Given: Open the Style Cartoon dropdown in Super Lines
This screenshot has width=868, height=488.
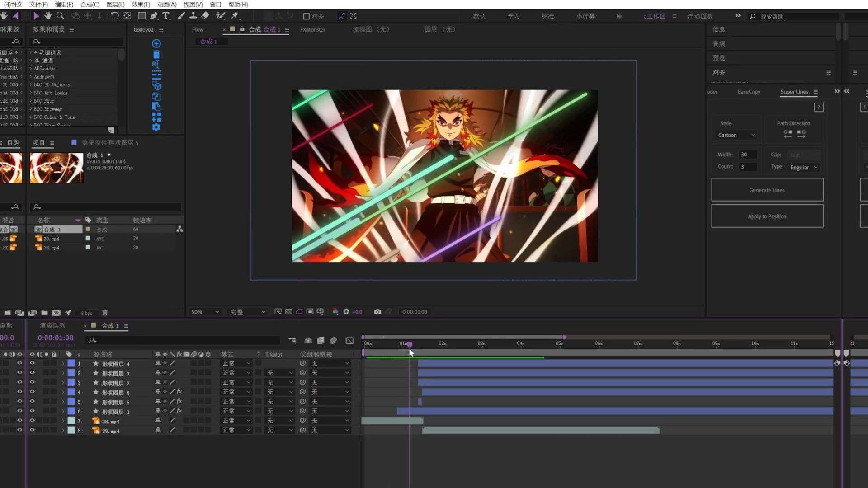Looking at the screenshot, I should (736, 135).
